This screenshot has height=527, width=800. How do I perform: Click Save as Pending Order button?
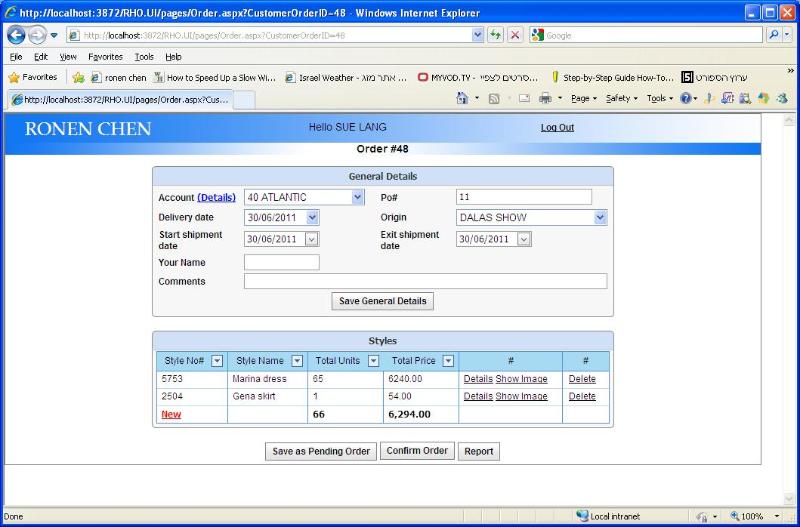pyautogui.click(x=321, y=451)
